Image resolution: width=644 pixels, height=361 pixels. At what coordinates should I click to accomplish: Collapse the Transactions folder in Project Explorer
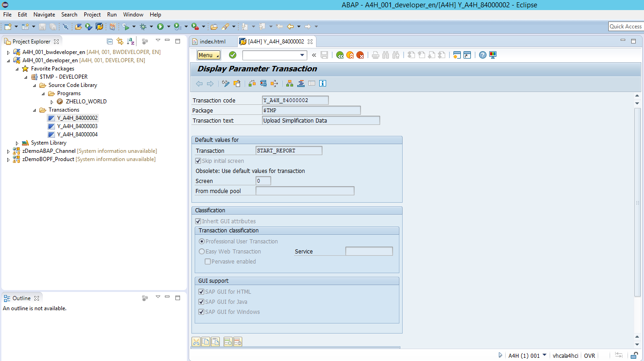pyautogui.click(x=34, y=110)
